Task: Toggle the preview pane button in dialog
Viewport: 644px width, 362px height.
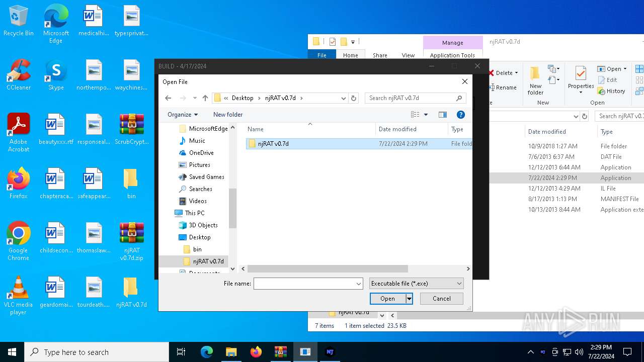Action: 443,115
